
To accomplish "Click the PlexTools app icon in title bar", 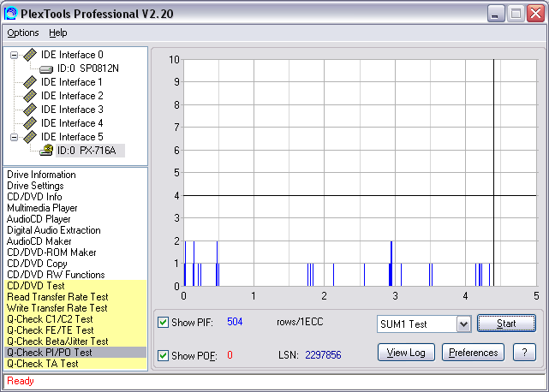I will tap(10, 14).
